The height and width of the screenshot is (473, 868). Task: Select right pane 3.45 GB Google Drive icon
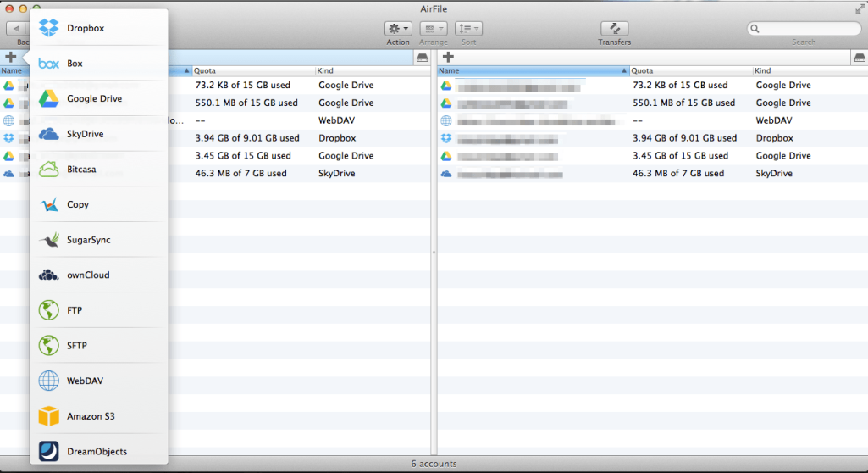tap(446, 156)
